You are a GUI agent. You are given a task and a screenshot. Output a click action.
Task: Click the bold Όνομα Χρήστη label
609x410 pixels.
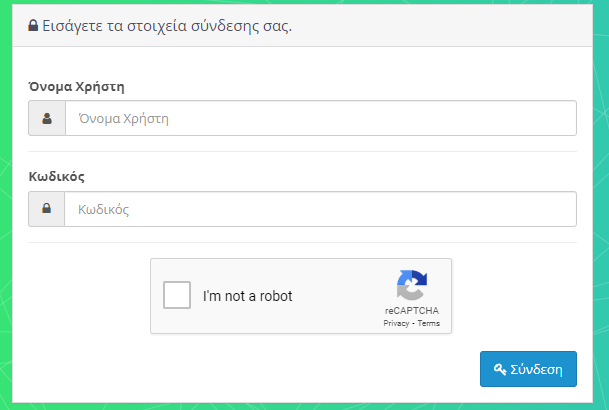(x=77, y=86)
